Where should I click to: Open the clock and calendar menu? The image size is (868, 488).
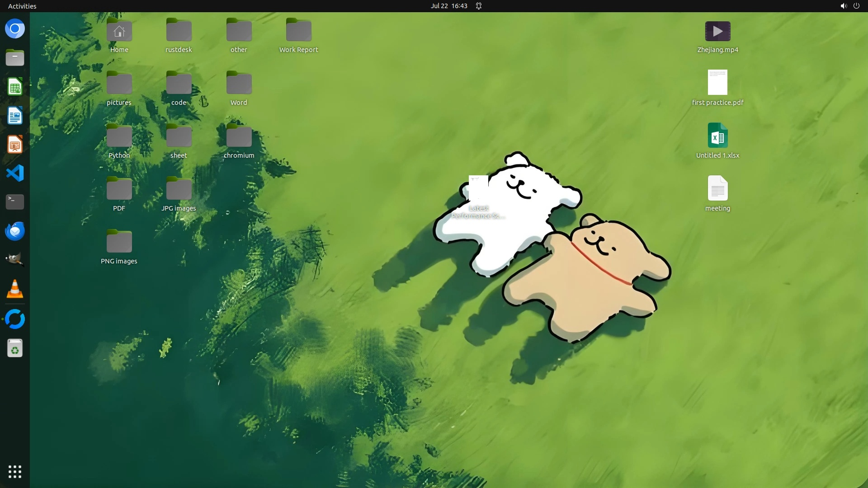[x=448, y=6]
